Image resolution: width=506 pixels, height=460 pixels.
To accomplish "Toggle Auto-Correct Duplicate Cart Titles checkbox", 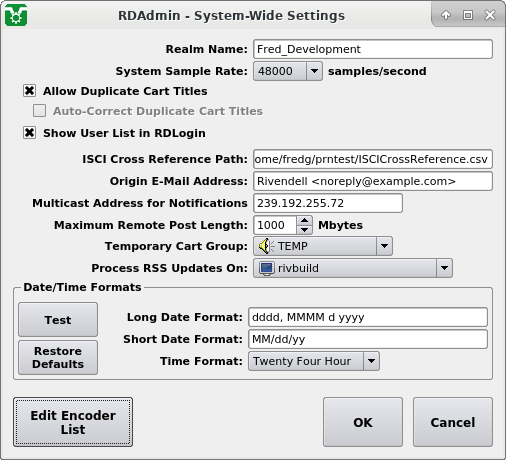I will pos(39,111).
